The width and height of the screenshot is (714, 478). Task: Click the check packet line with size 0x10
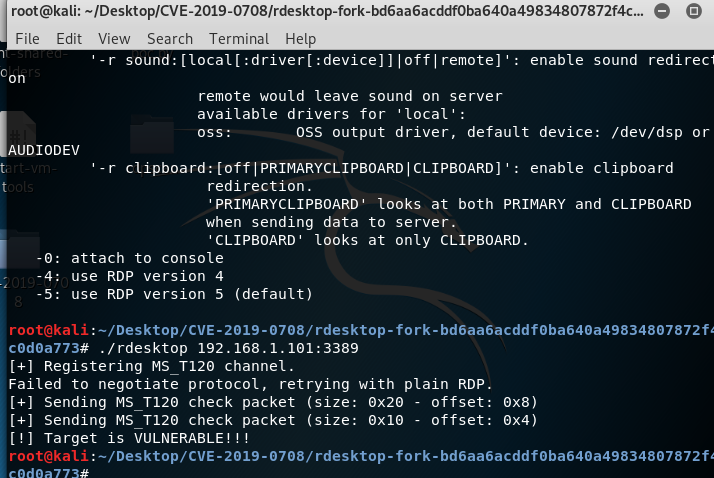[273, 420]
